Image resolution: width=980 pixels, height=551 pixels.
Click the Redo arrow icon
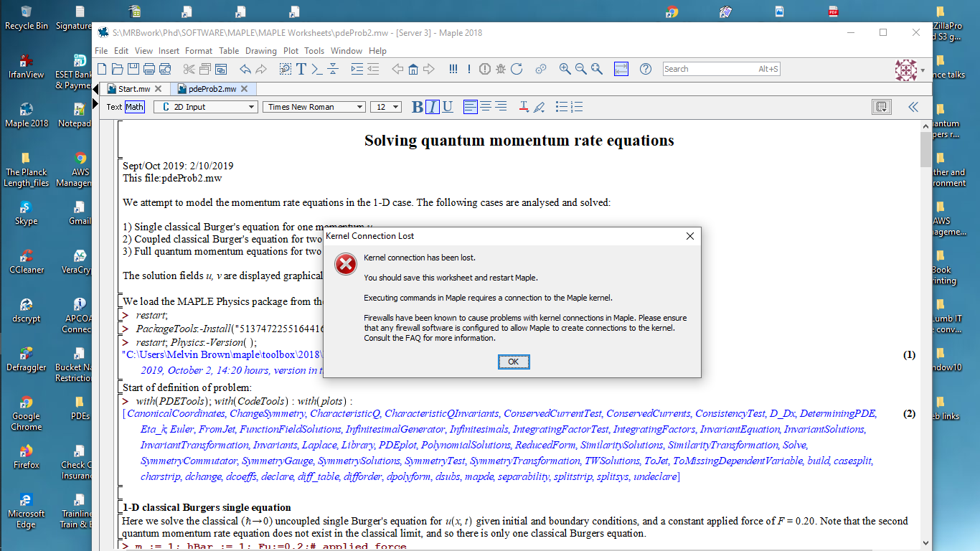point(261,69)
